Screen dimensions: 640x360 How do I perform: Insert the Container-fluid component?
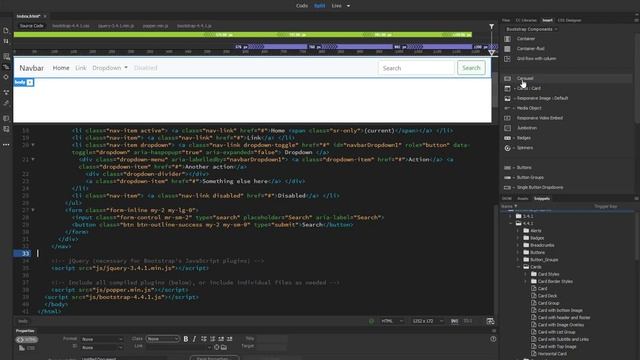pyautogui.click(x=530, y=49)
